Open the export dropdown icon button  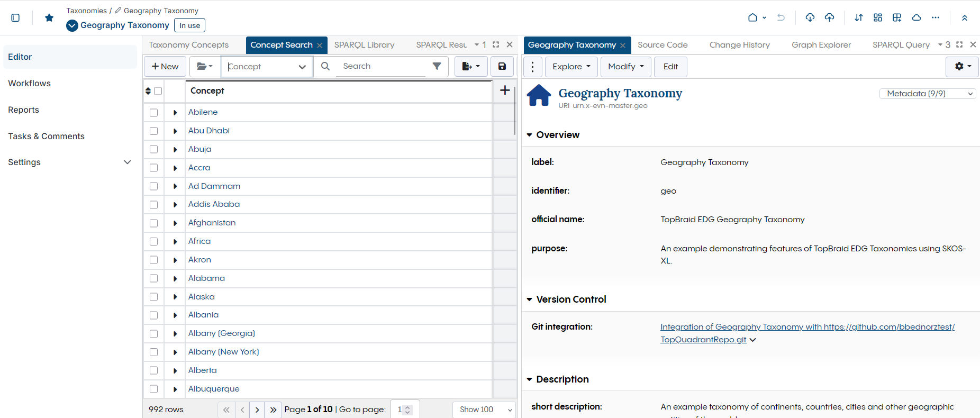coord(471,66)
